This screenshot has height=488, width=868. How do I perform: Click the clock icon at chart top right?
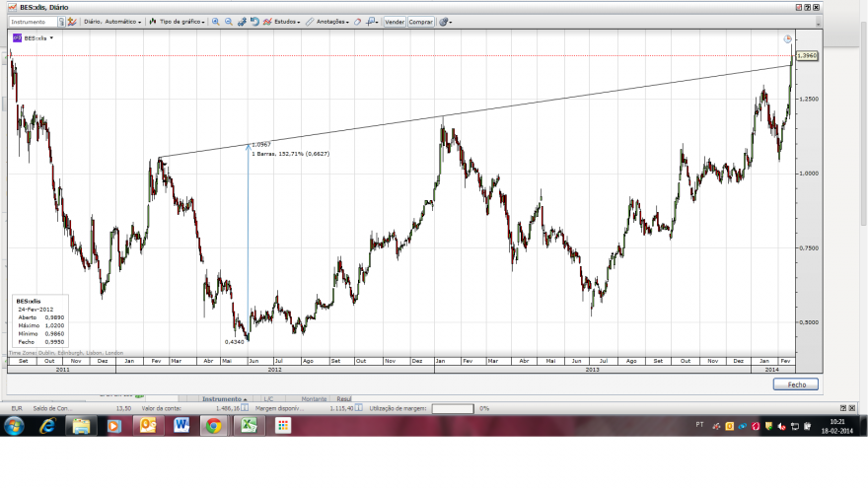pos(787,38)
